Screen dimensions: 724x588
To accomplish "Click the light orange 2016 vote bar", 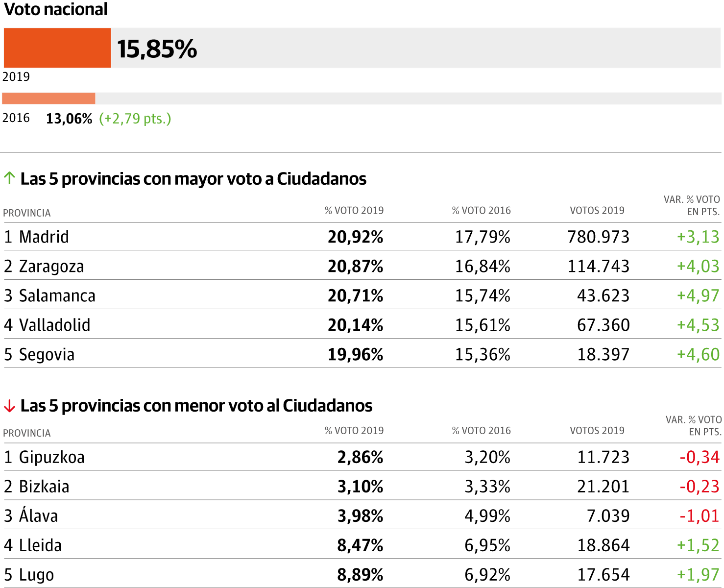I will point(48,98).
